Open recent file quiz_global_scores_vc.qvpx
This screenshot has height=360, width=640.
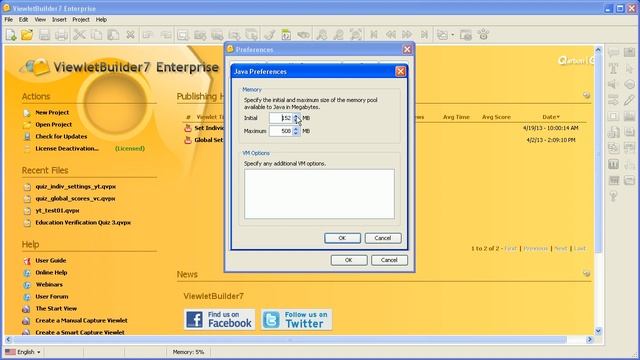coord(75,198)
